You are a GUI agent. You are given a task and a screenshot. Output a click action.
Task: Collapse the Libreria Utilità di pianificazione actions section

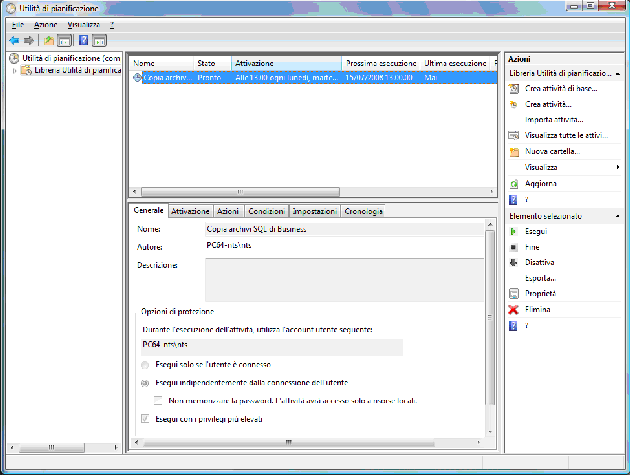618,74
